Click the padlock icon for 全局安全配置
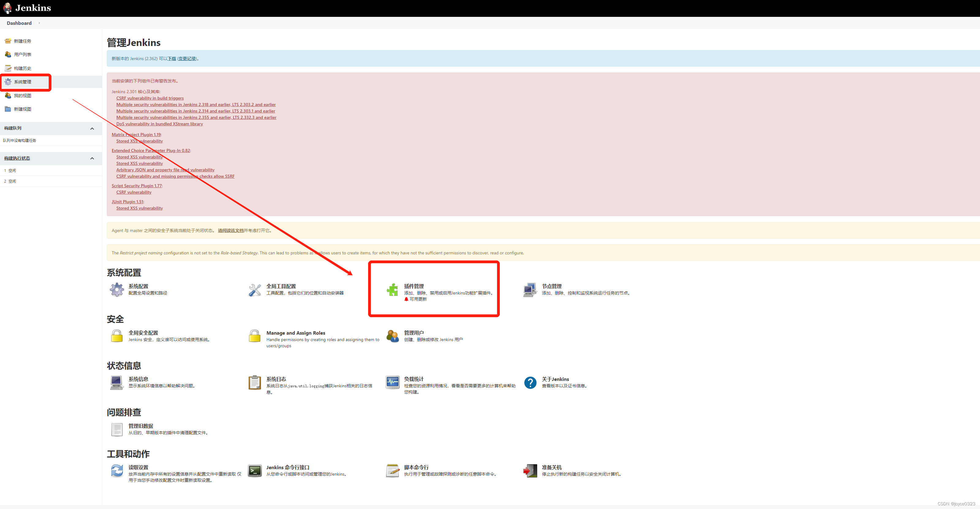980x509 pixels. (117, 336)
